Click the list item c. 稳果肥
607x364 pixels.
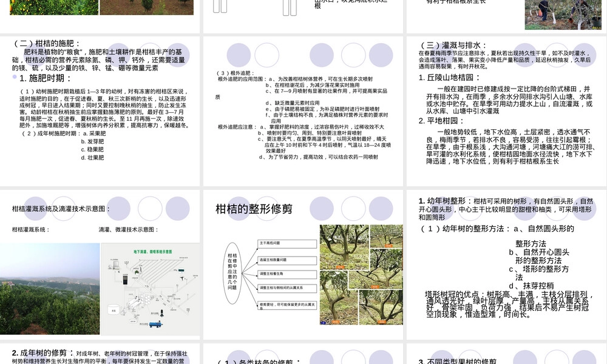tap(92, 149)
